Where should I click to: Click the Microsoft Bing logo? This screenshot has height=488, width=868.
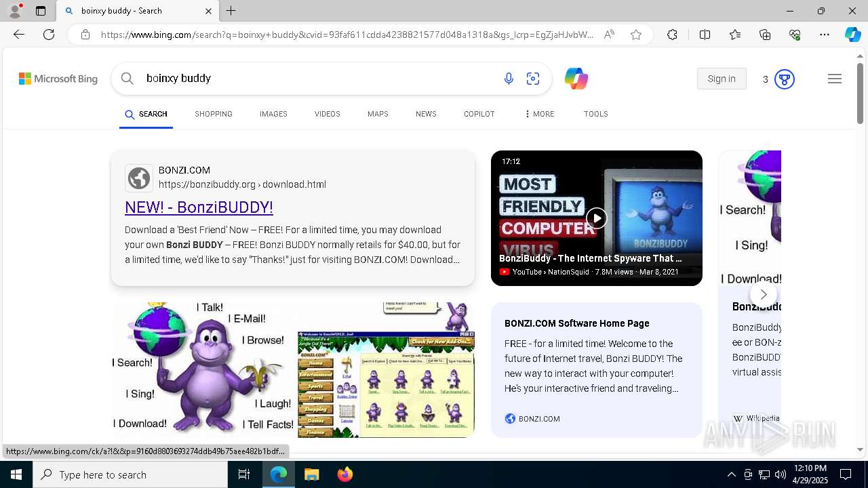tap(58, 79)
